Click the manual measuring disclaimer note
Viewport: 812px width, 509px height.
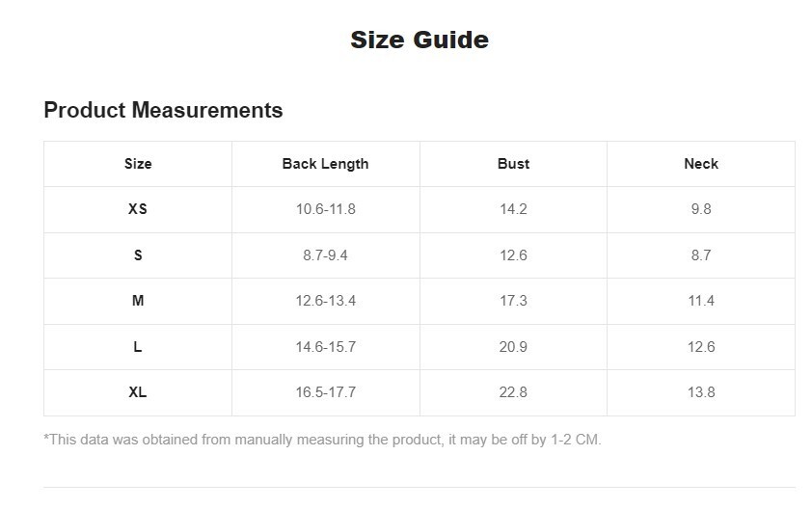click(x=322, y=440)
